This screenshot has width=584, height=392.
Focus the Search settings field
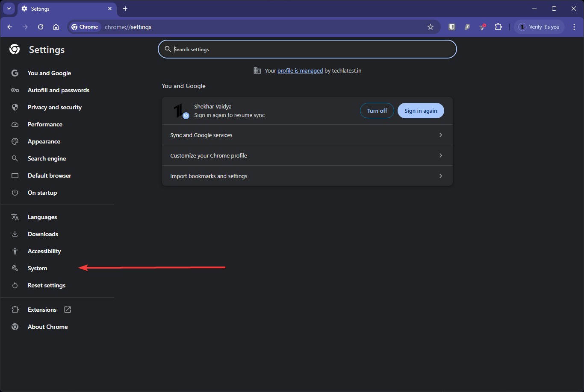point(307,49)
